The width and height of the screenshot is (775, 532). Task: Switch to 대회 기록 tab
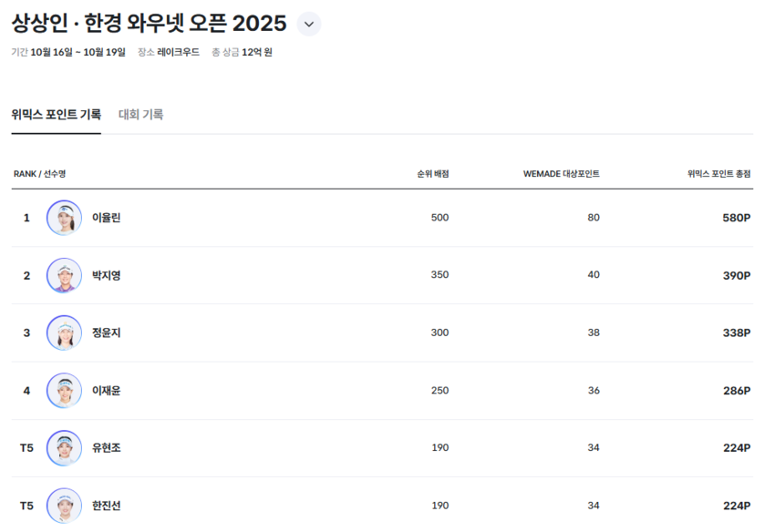pyautogui.click(x=141, y=115)
